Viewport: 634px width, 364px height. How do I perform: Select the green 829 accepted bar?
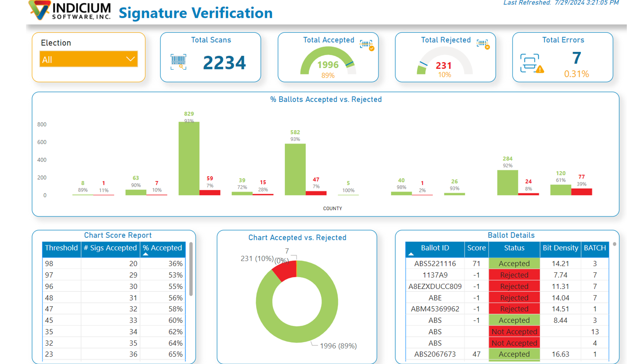189,158
